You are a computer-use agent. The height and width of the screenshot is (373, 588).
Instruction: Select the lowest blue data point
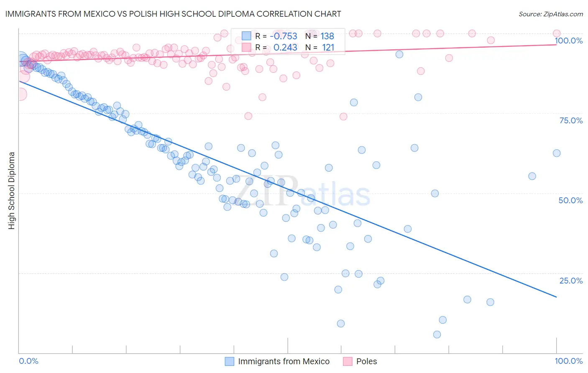coord(437,335)
